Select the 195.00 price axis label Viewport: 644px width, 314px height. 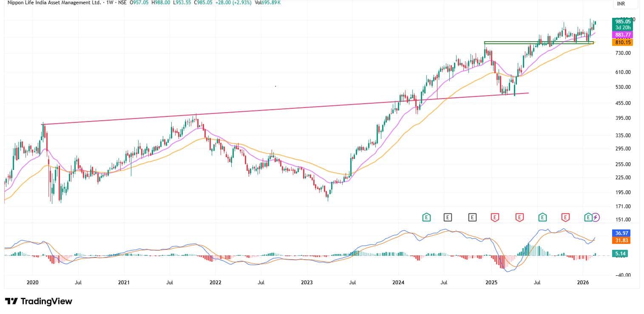coord(622,192)
